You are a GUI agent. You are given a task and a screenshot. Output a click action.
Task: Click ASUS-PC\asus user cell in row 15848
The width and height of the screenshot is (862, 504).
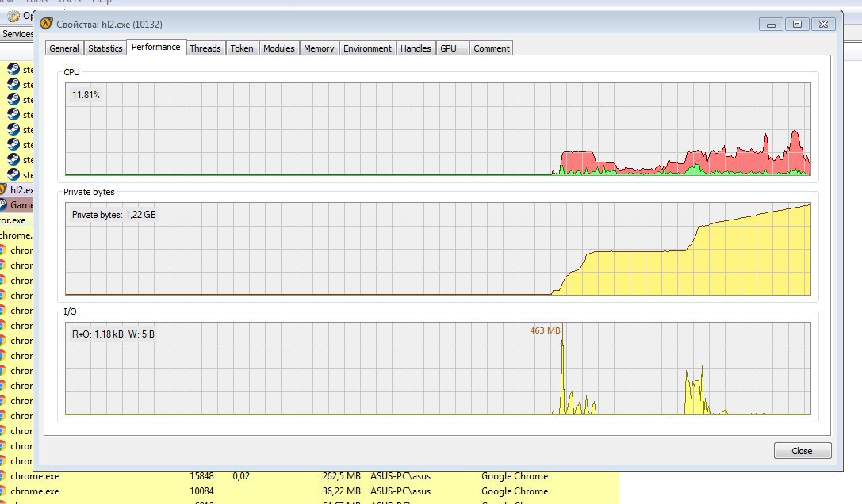pos(400,476)
